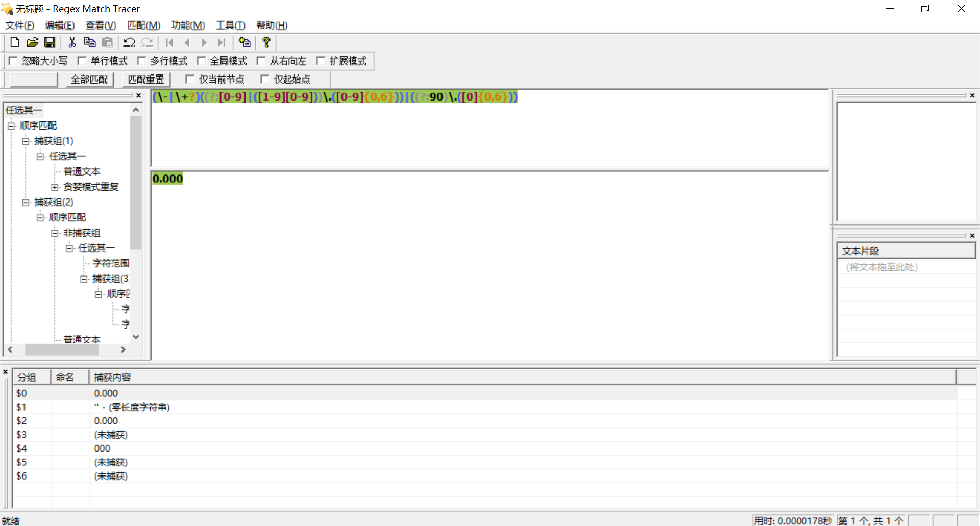Paste with the clipboard icon
980x526 pixels.
click(107, 42)
